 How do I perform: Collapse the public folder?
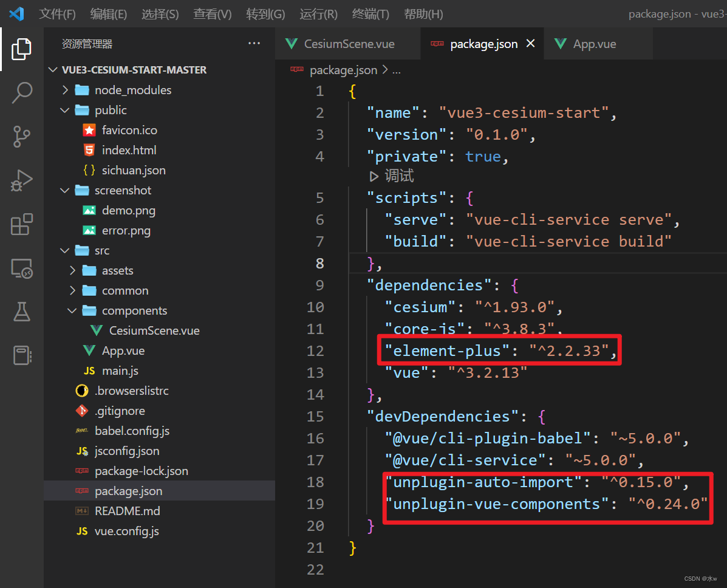tap(65, 111)
